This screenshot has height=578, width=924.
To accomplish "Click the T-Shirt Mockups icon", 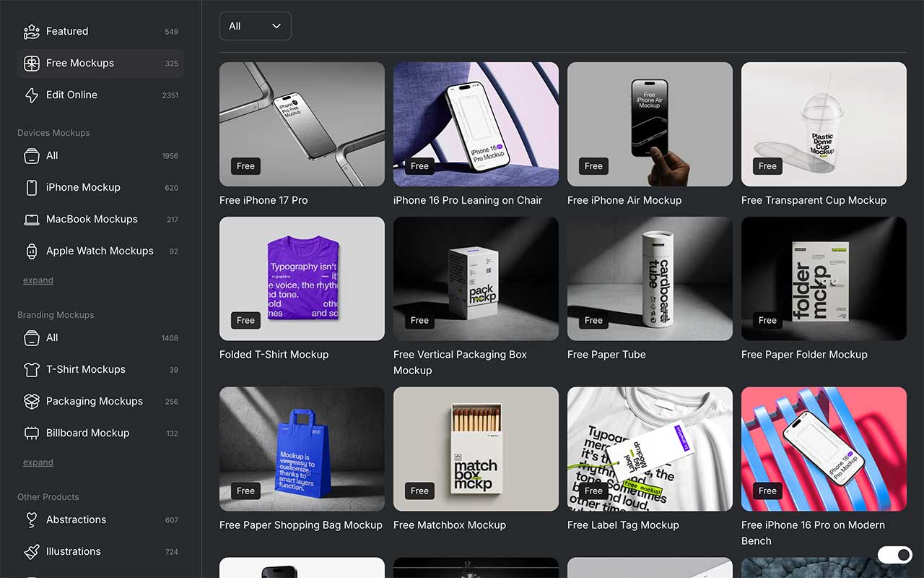I will 31,369.
